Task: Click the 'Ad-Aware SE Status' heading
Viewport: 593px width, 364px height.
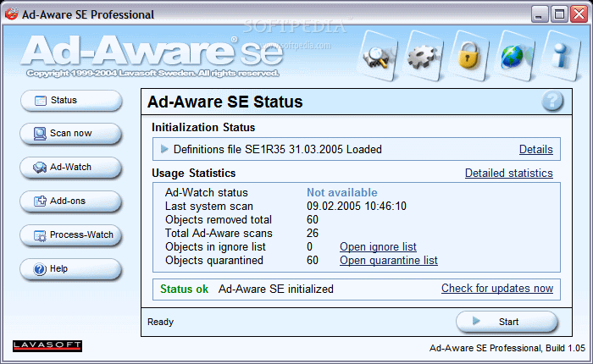Action: 225,102
